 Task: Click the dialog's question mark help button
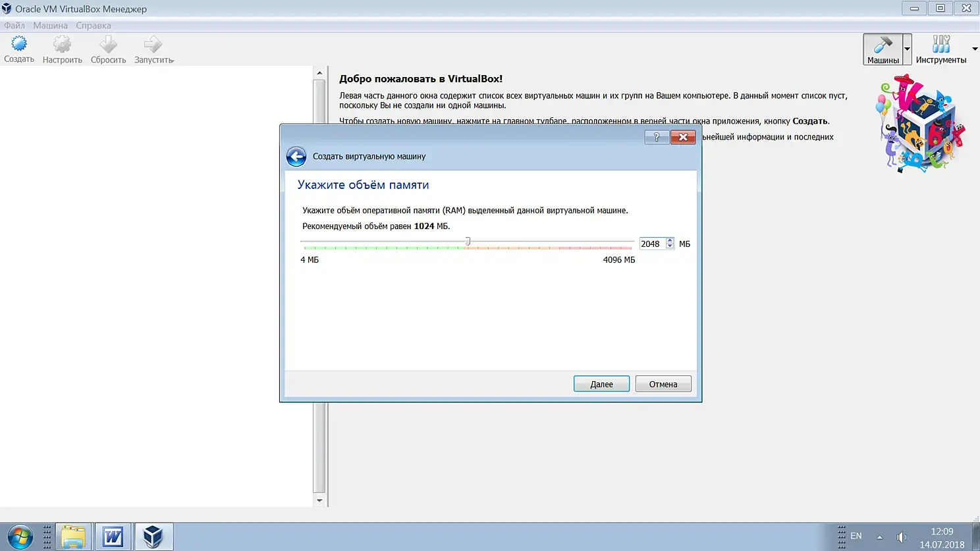click(657, 137)
